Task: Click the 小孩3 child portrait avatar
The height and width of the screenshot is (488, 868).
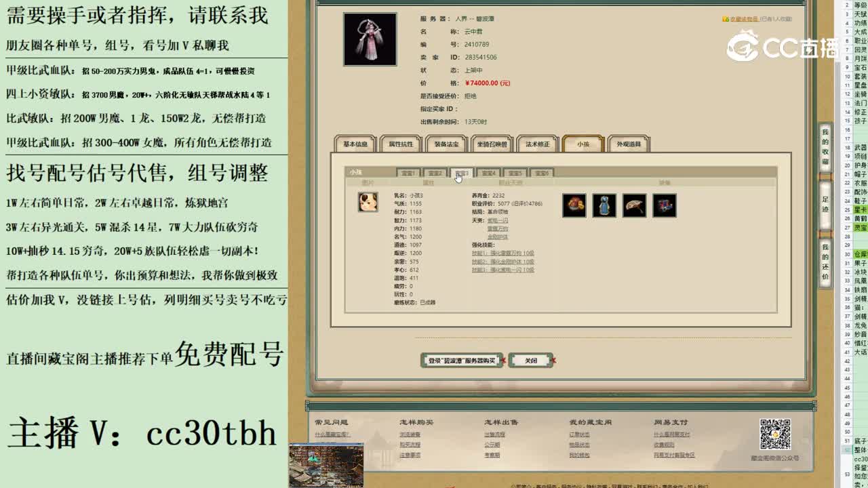Action: (368, 202)
